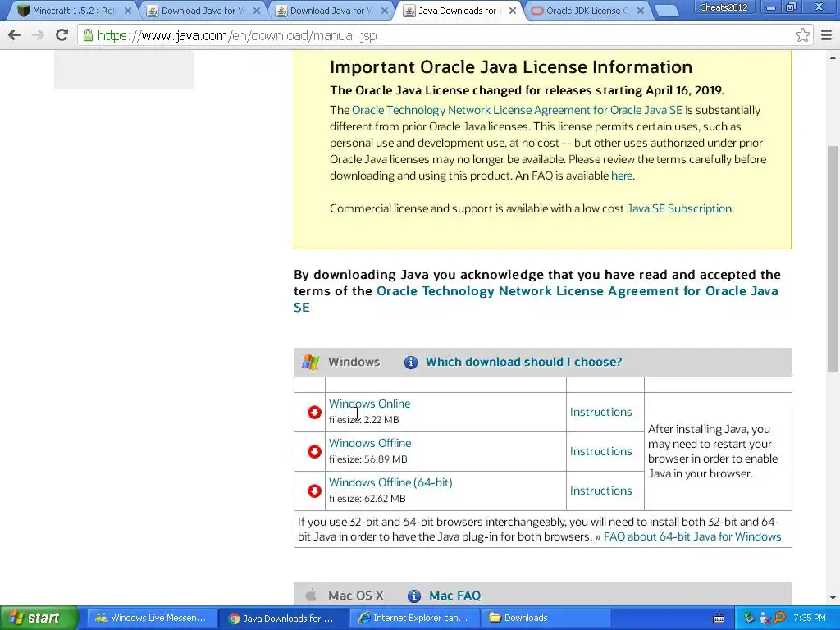
Task: Open the Oracle Technology Network License Agreement link in the yellow box
Action: pyautogui.click(x=517, y=111)
